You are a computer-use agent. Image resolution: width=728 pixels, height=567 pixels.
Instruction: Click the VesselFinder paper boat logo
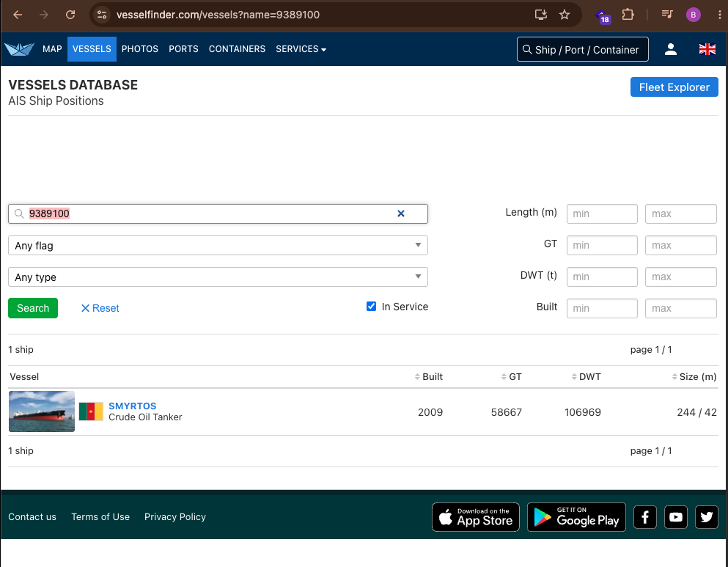pos(19,49)
